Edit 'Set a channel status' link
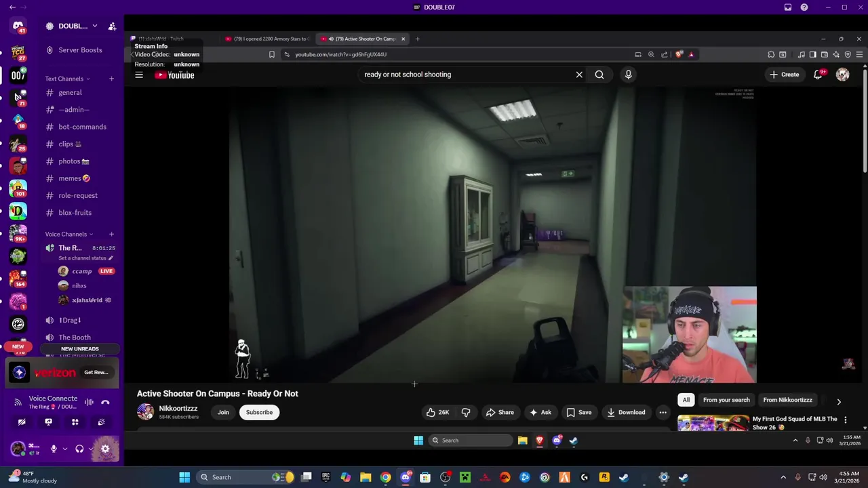This screenshot has height=488, width=868. [x=85, y=258]
